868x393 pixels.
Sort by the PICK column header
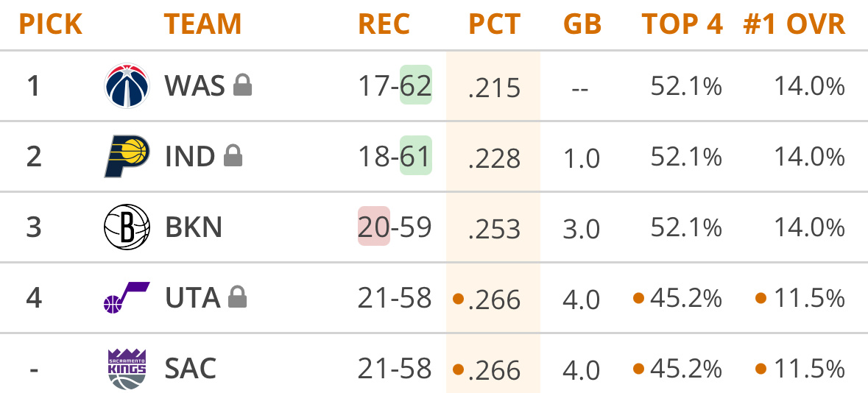[50, 25]
